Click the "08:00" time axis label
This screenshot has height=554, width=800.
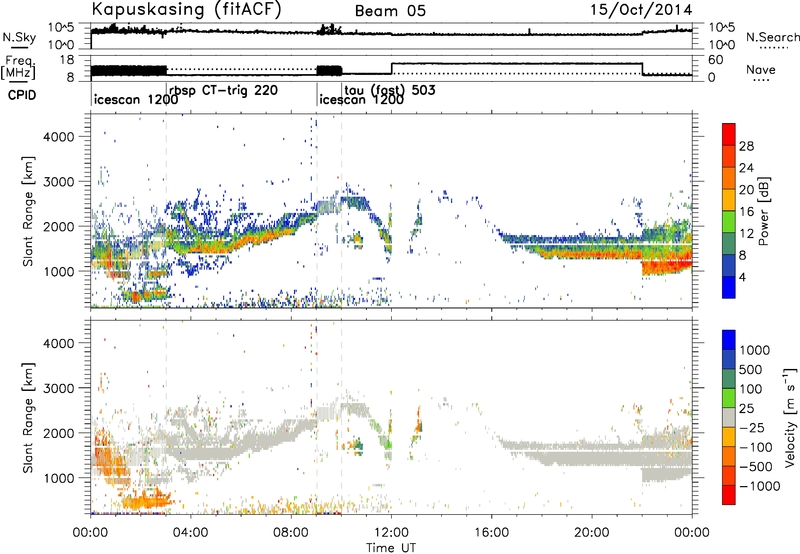tap(291, 532)
